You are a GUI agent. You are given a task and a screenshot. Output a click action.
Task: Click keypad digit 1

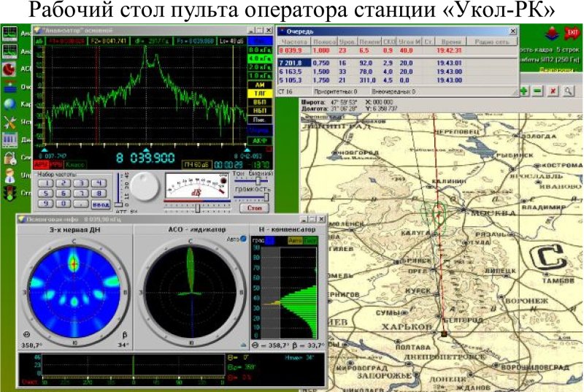[x=45, y=183]
